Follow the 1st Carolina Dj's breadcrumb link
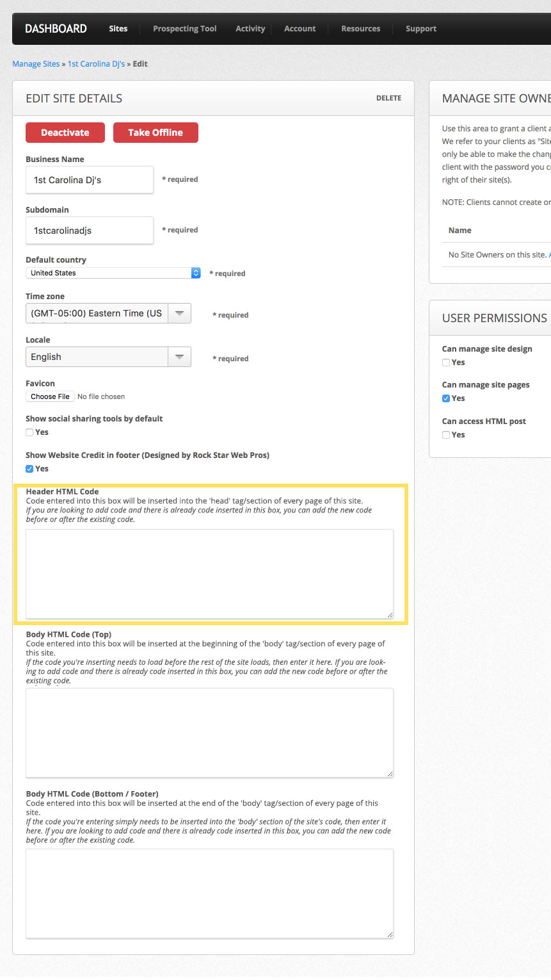Viewport: 551px width, 980px height. pyautogui.click(x=97, y=64)
